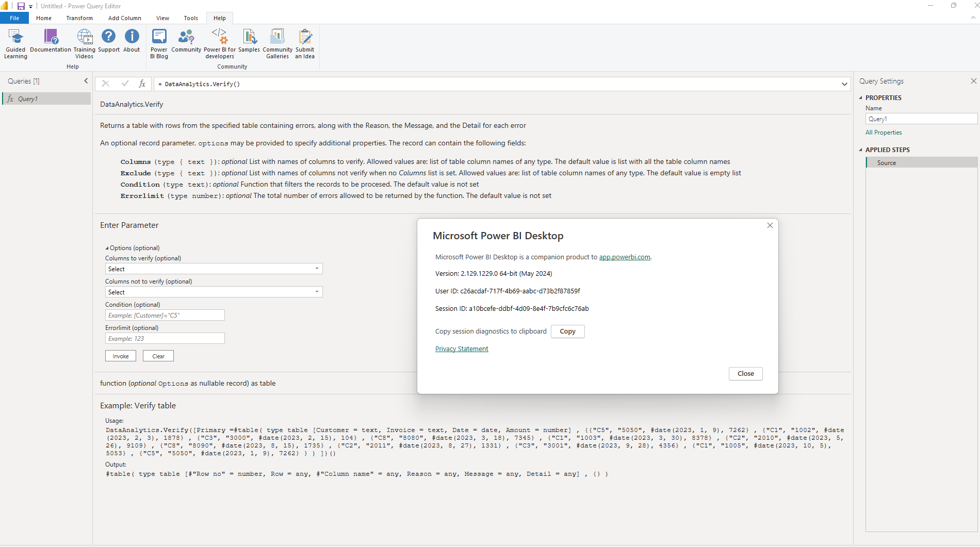
Task: Open Guided Learning from Help ribbon
Action: pos(15,44)
